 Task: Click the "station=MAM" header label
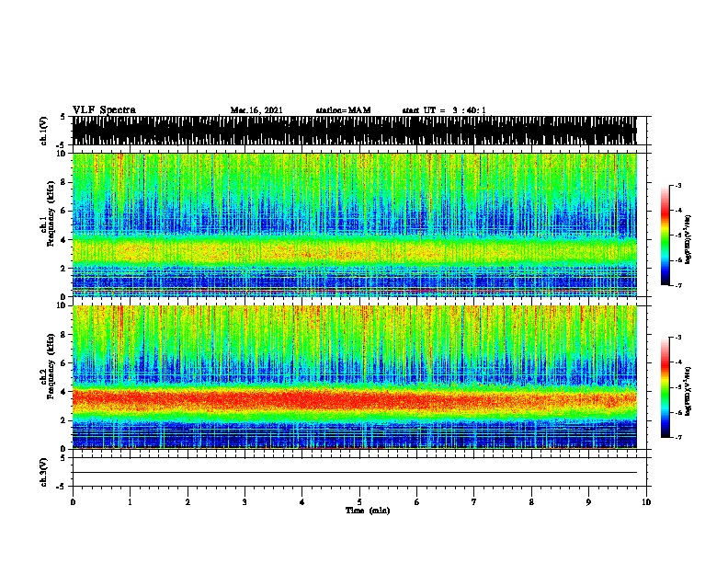click(x=343, y=110)
